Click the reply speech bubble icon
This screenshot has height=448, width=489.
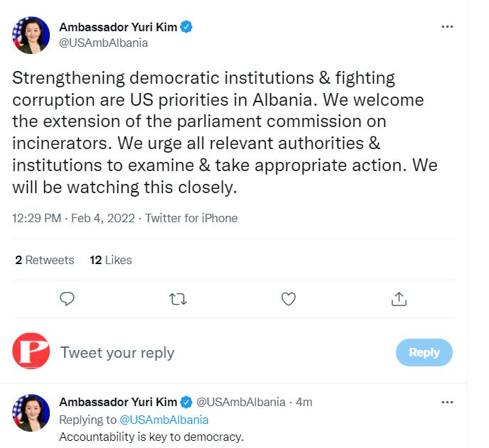click(67, 299)
